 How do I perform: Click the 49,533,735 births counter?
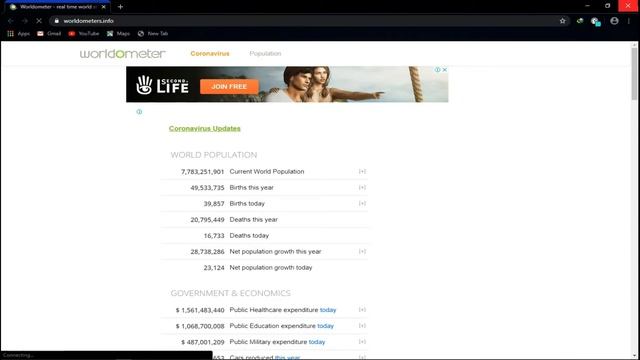tap(207, 187)
